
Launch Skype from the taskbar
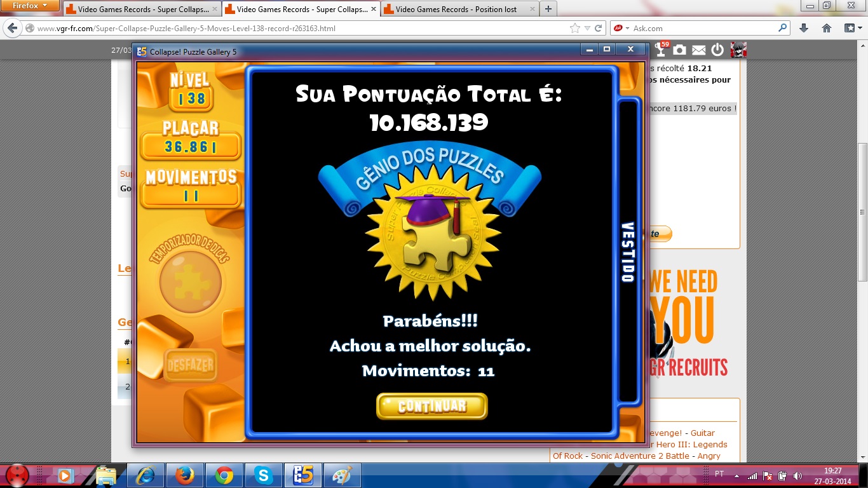pyautogui.click(x=262, y=475)
